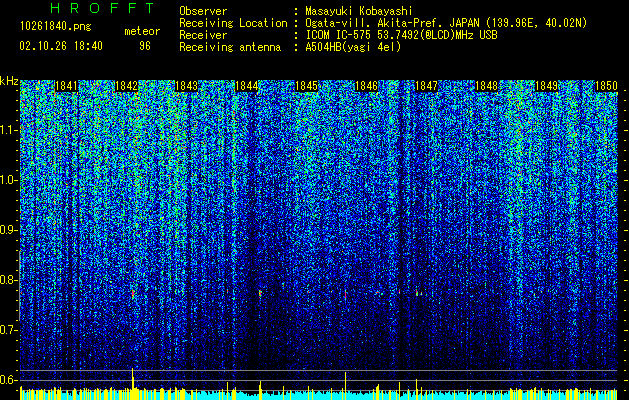Image resolution: width=629 pixels, height=400 pixels.
Task: Click the HROFFT title text
Action: (x=103, y=8)
